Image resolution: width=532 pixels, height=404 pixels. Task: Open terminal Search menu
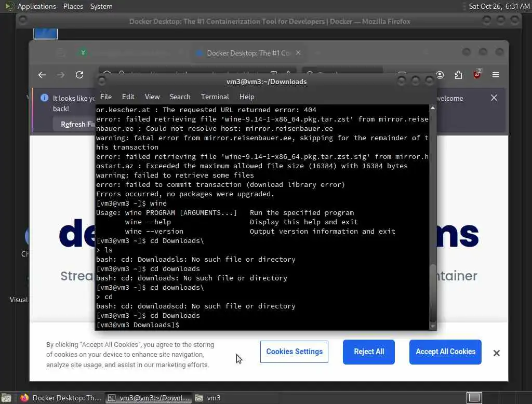click(180, 97)
